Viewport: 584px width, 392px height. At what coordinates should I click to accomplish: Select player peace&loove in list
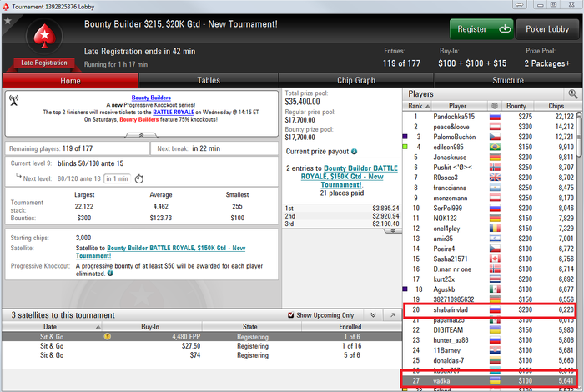[490, 127]
